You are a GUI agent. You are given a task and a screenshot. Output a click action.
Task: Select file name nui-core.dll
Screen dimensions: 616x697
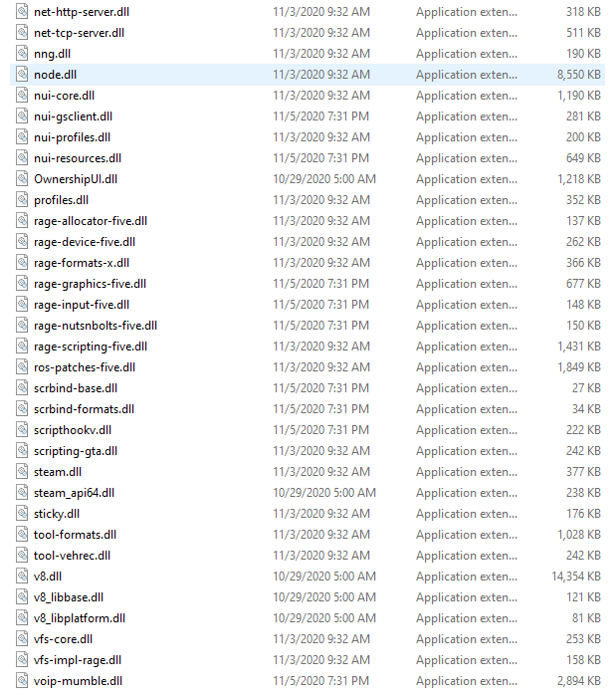(64, 96)
